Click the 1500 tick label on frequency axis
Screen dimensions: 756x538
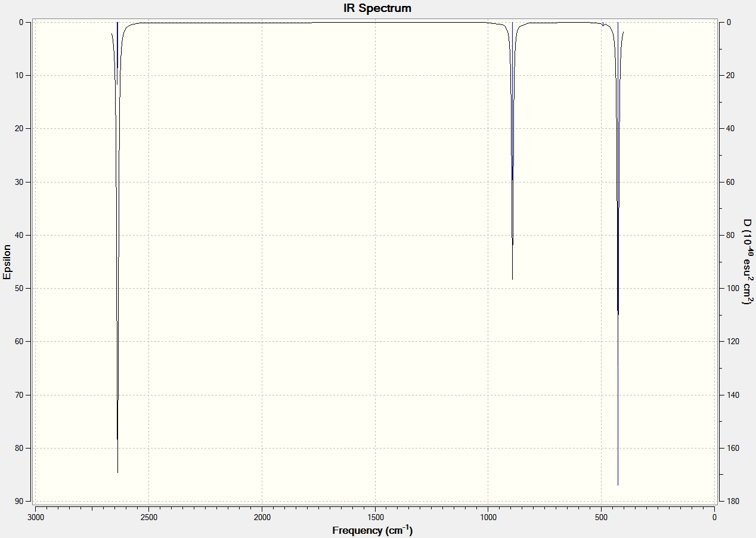coord(375,517)
